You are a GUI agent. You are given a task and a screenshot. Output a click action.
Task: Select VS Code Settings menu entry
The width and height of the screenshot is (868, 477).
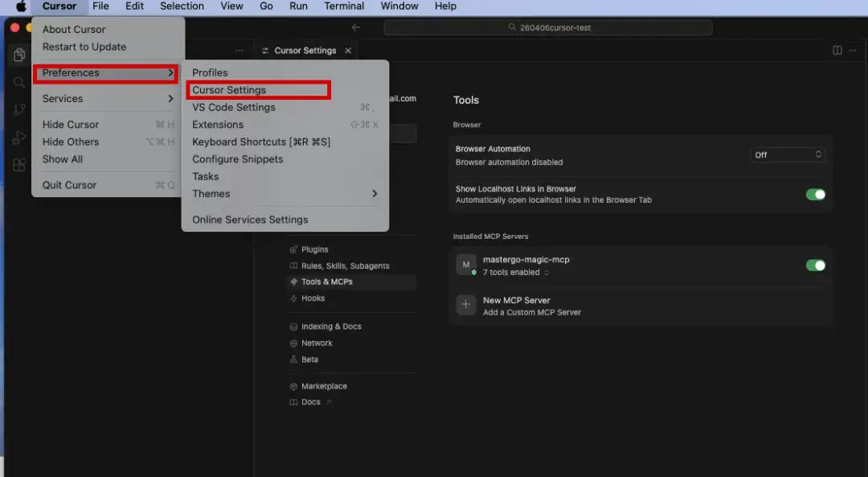coord(234,108)
